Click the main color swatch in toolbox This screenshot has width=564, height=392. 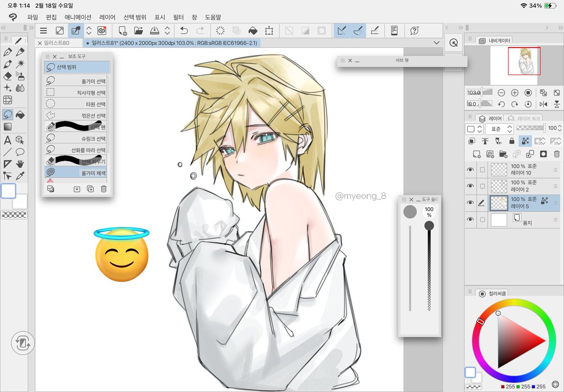[x=8, y=191]
